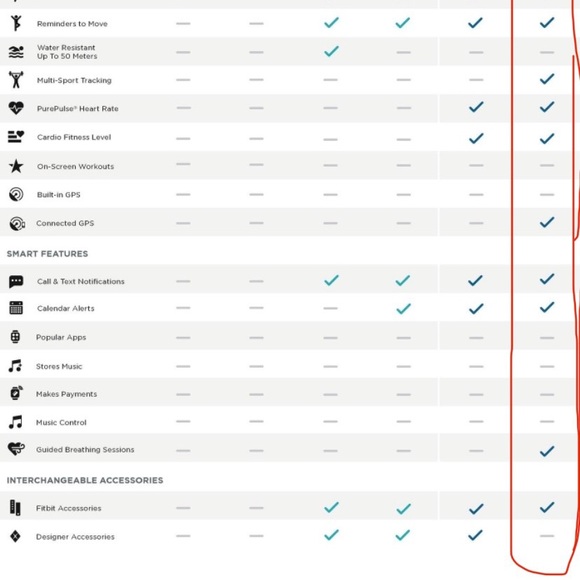Click the Calendar Alerts calendar icon
The image size is (580, 580).
point(16,308)
